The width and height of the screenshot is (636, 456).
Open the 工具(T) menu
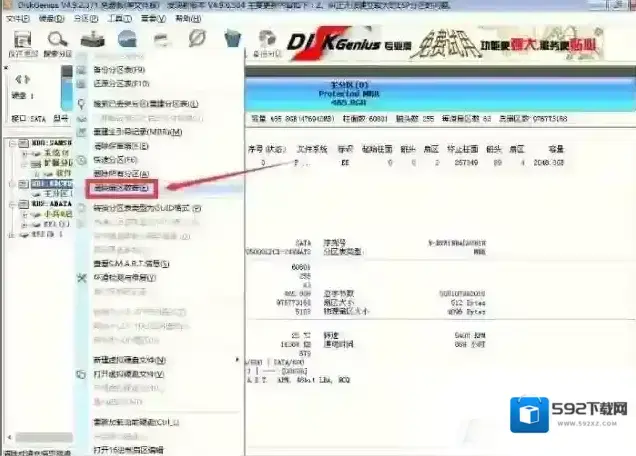point(119,19)
